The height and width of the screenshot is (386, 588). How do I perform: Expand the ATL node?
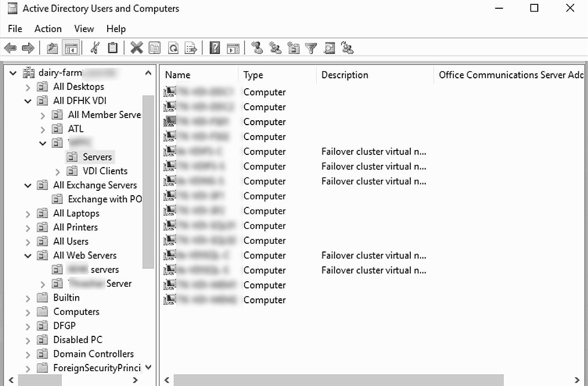[x=43, y=130]
